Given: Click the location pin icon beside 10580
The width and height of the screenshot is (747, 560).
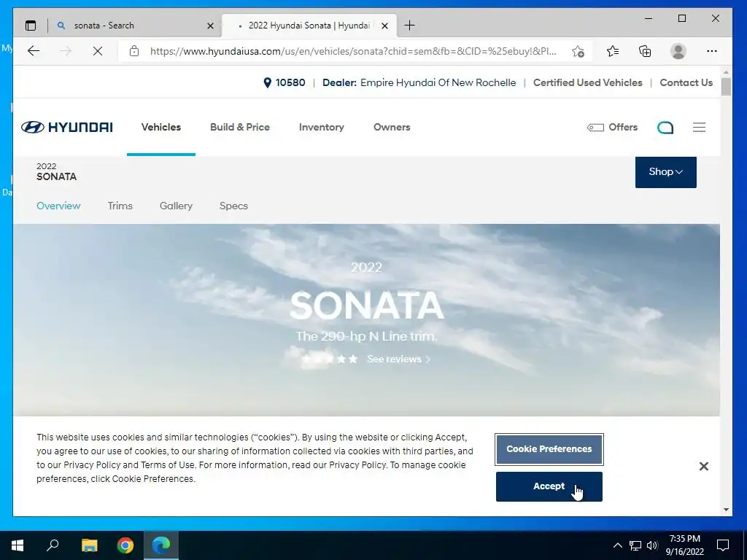Looking at the screenshot, I should [x=267, y=83].
